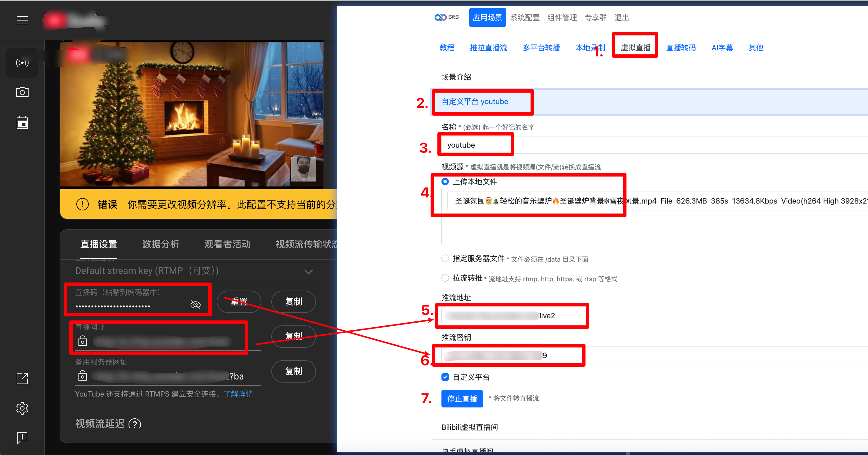This screenshot has width=868, height=455.
Task: Uncheck the 自定义平台 checkbox
Action: point(445,377)
